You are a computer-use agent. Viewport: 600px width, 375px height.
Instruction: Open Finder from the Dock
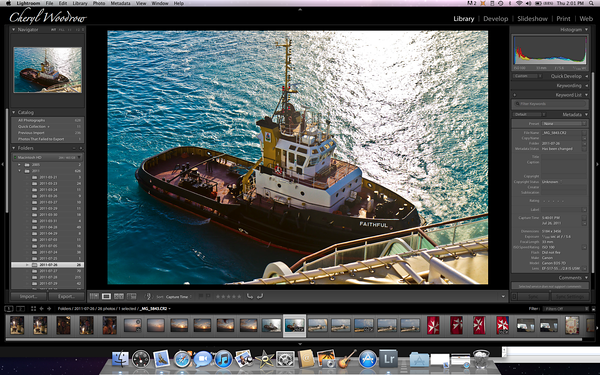[120, 359]
